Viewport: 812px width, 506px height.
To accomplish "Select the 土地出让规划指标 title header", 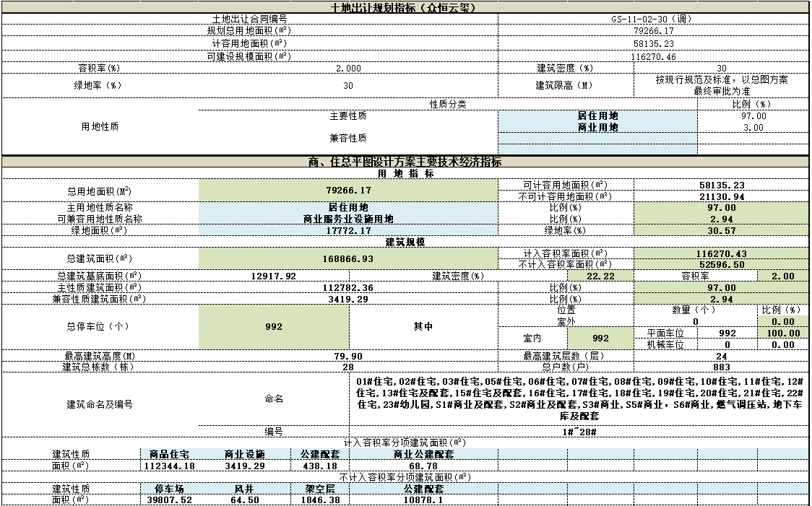I will pyautogui.click(x=405, y=7).
